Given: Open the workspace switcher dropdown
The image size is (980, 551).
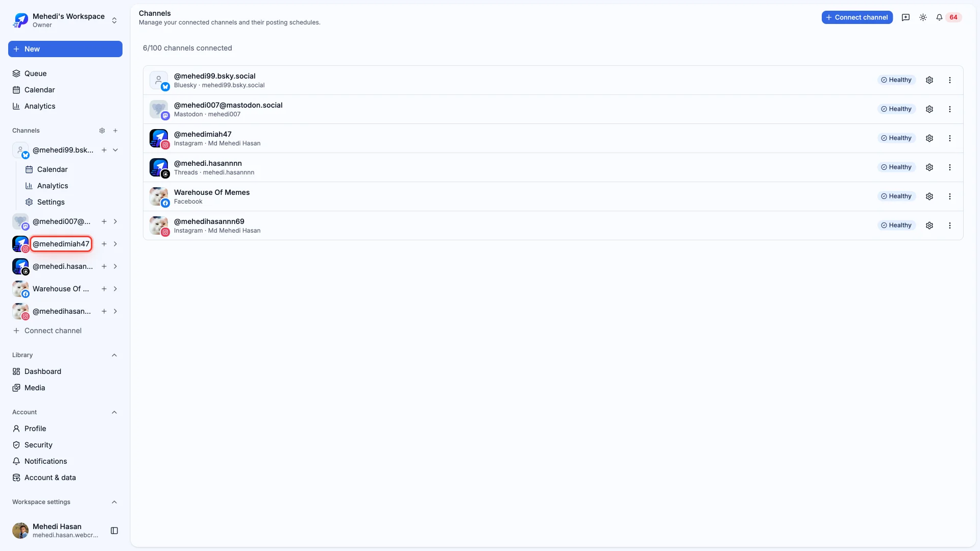Looking at the screenshot, I should pyautogui.click(x=65, y=20).
